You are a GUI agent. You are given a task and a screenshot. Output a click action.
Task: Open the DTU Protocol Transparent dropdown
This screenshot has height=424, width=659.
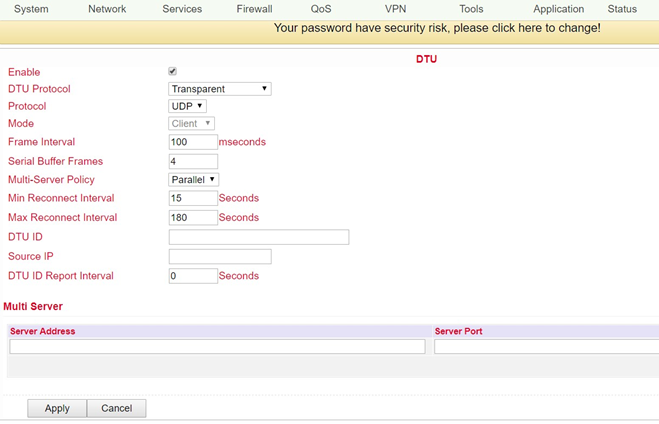[220, 89]
